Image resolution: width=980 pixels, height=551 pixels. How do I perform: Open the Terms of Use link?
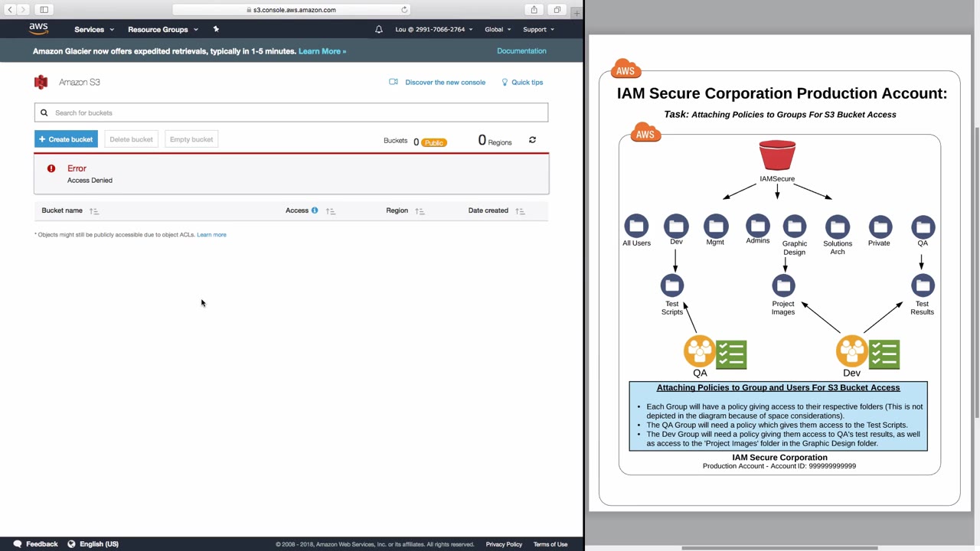coord(550,544)
